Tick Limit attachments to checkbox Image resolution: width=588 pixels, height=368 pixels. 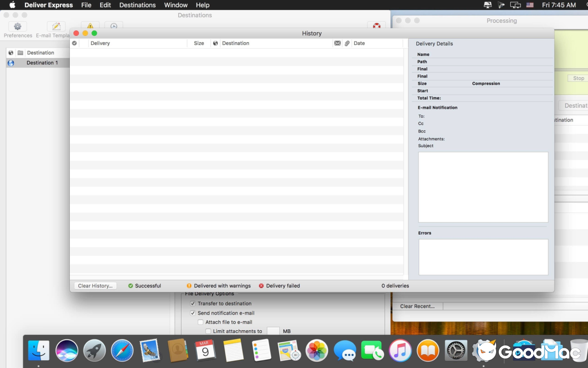(208, 331)
